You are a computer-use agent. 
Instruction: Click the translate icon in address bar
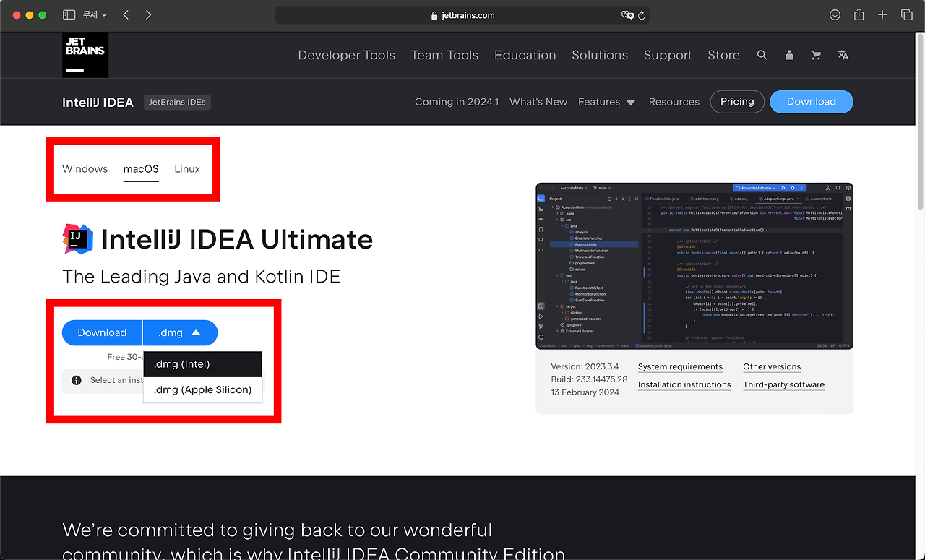(627, 15)
